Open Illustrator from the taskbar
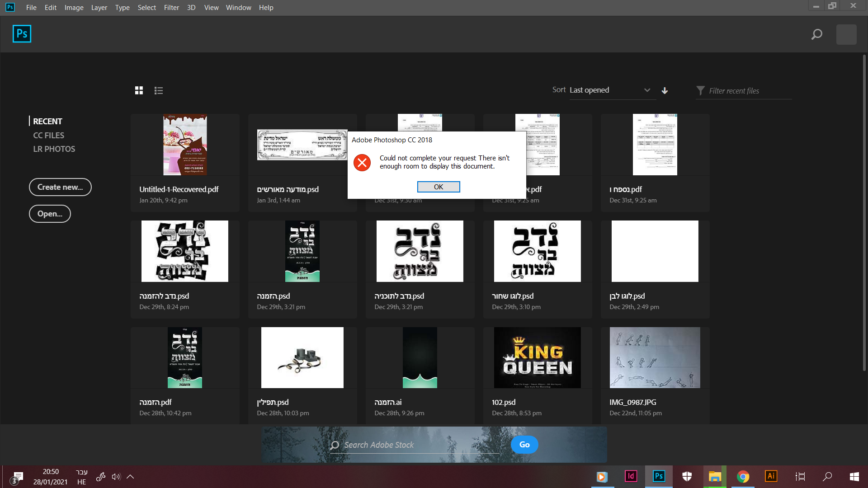This screenshot has height=488, width=868. click(x=771, y=476)
